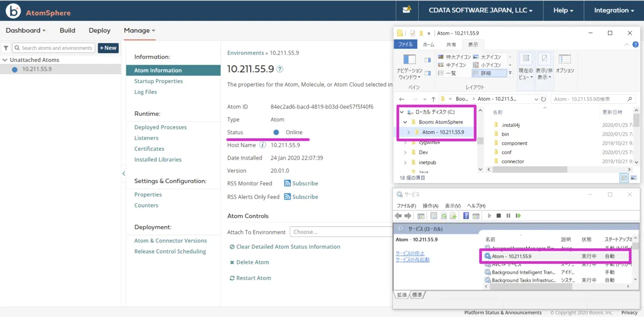Click the filter icon beside atom search
Screen dimensions: 644x317
click(6, 48)
